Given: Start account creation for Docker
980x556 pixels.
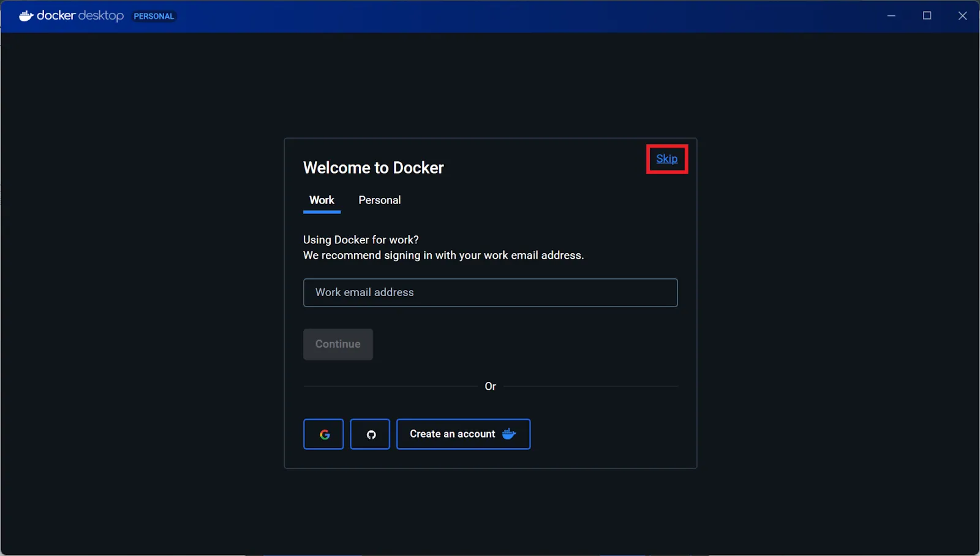Looking at the screenshot, I should tap(453, 434).
